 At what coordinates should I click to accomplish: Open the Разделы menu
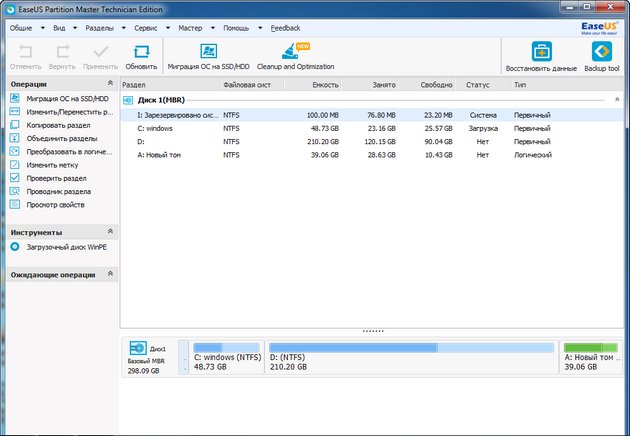click(100, 28)
